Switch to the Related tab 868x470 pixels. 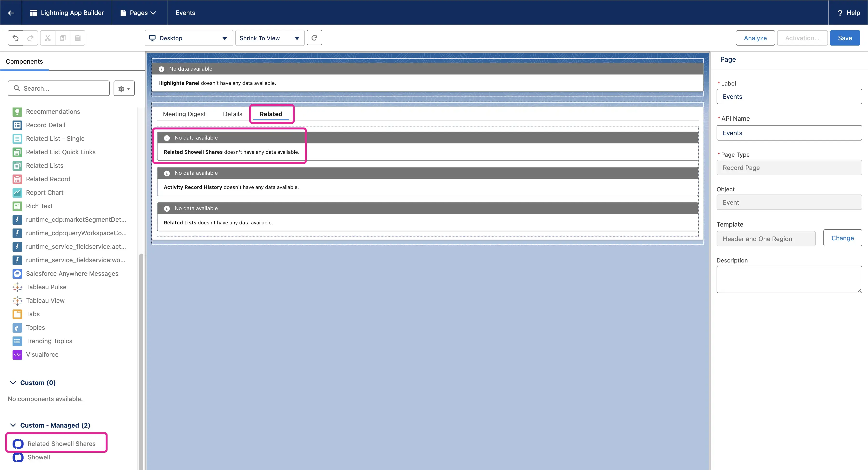point(271,114)
